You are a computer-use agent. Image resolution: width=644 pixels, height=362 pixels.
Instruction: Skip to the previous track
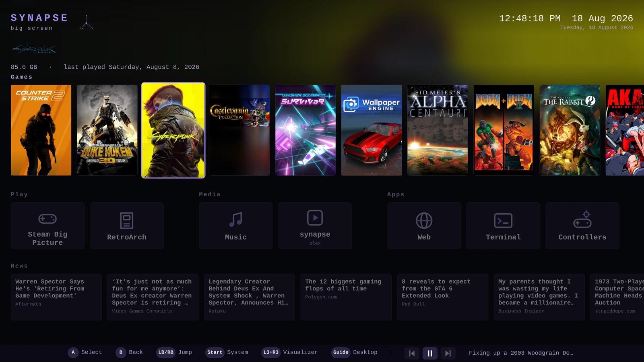412,353
